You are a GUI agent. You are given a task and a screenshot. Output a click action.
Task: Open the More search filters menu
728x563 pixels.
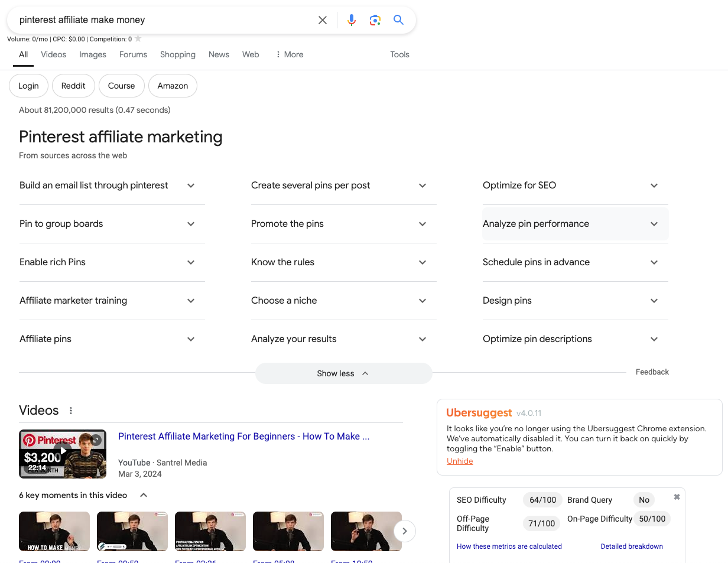point(290,54)
